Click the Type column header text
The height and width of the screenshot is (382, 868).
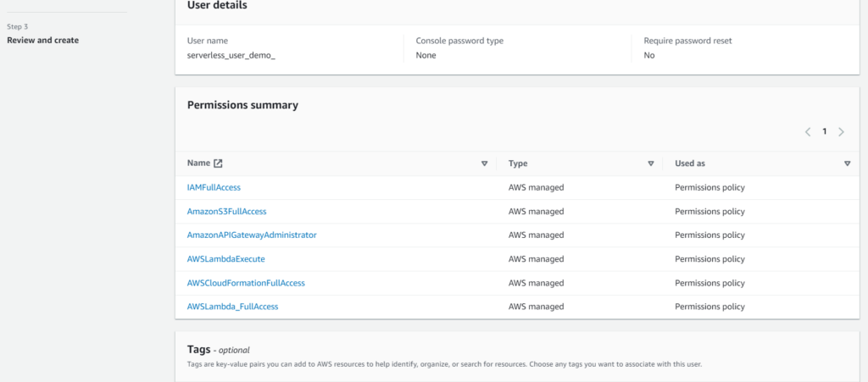518,163
